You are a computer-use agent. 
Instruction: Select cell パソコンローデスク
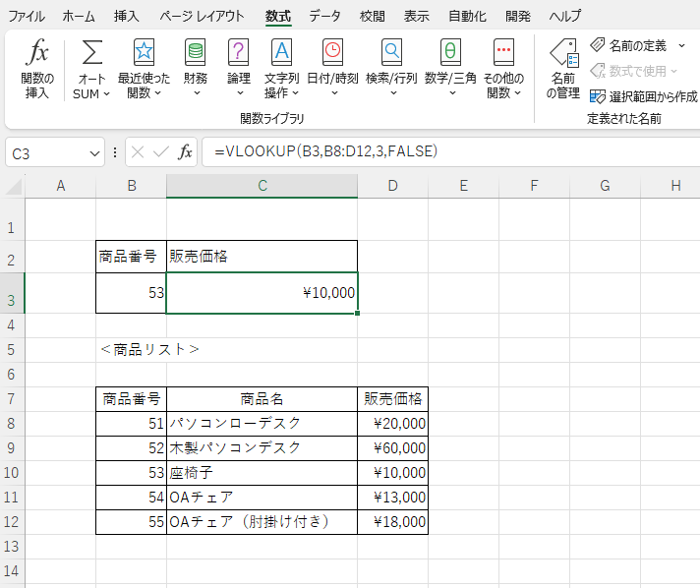pyautogui.click(x=262, y=423)
